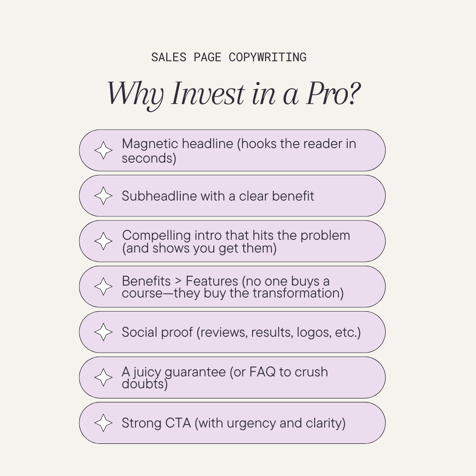Click 'Subheadline with a clear benefit' text
Image resolution: width=476 pixels, height=476 pixels.
218,196
